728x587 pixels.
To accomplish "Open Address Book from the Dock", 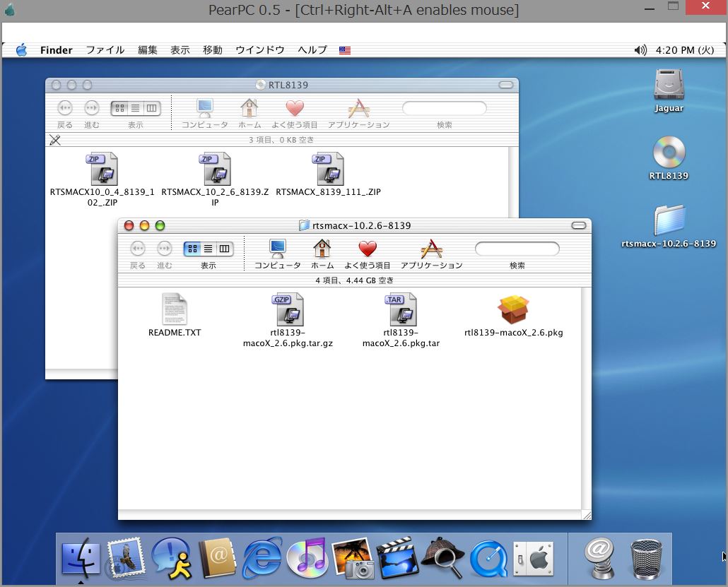I will pyautogui.click(x=217, y=558).
